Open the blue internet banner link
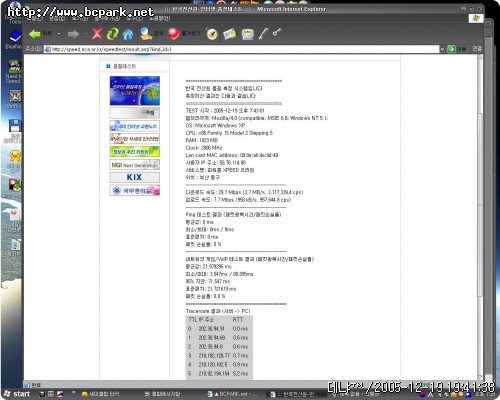 click(135, 126)
